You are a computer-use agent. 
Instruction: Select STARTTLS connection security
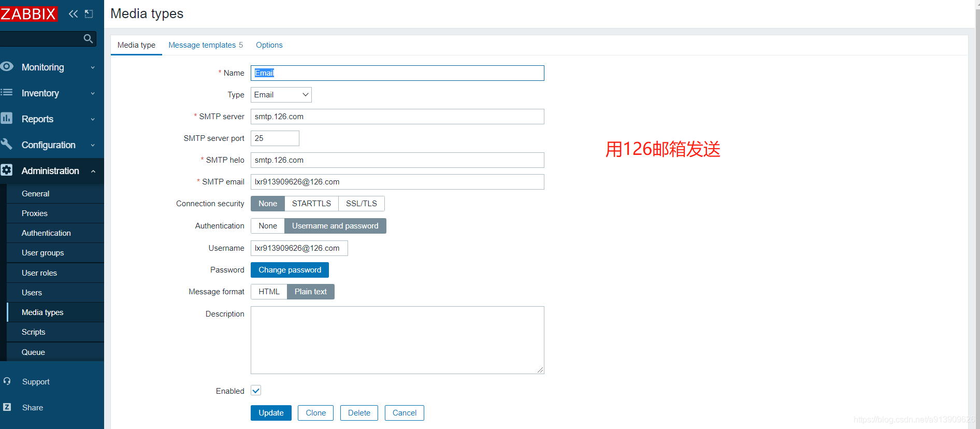(x=311, y=204)
